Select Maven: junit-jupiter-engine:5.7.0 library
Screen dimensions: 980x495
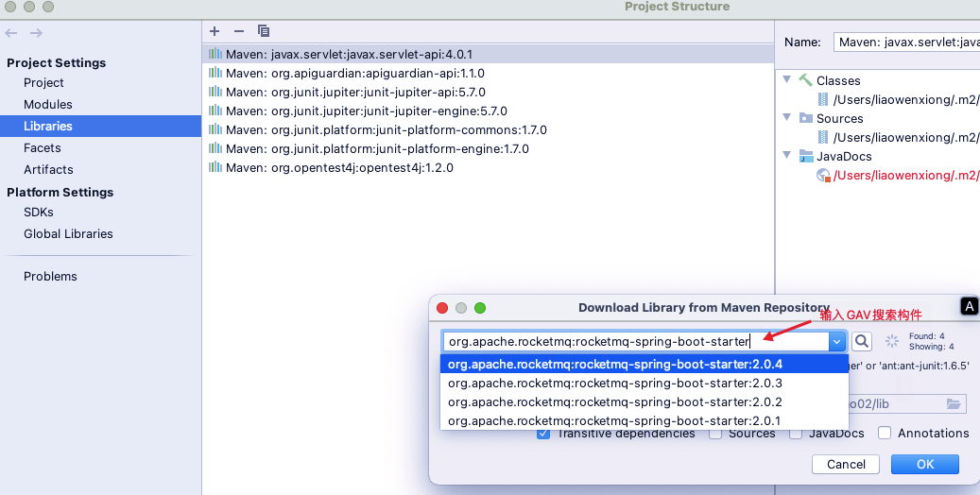(x=489, y=111)
